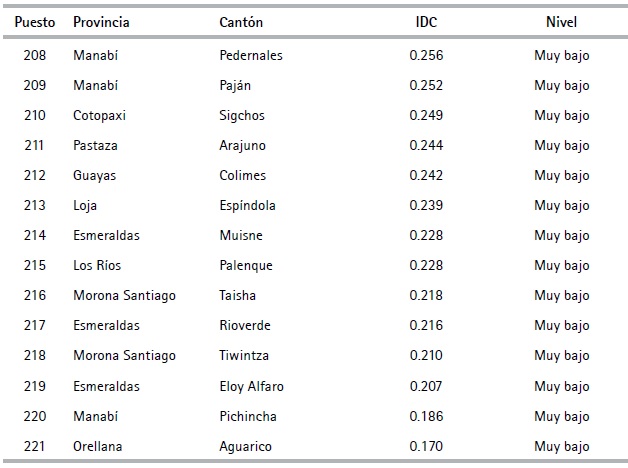The width and height of the screenshot is (628, 468).
Task: Click the IDC value 0.216
Action: point(426,325)
